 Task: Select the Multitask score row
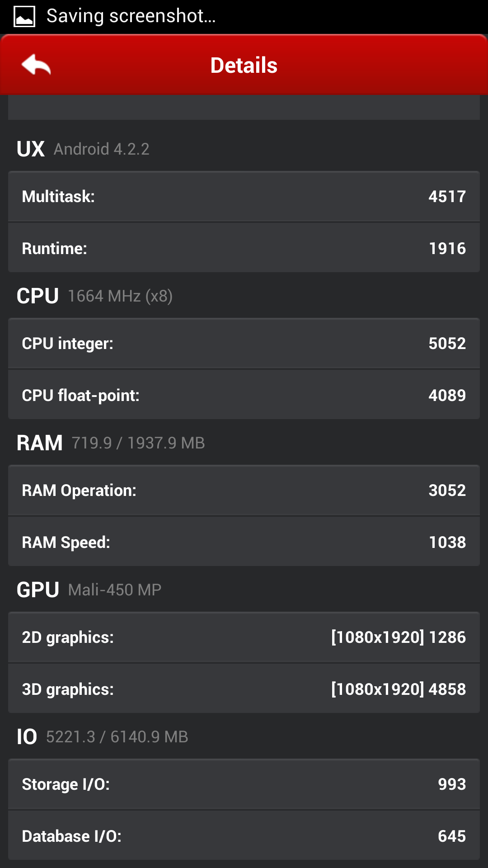click(244, 196)
